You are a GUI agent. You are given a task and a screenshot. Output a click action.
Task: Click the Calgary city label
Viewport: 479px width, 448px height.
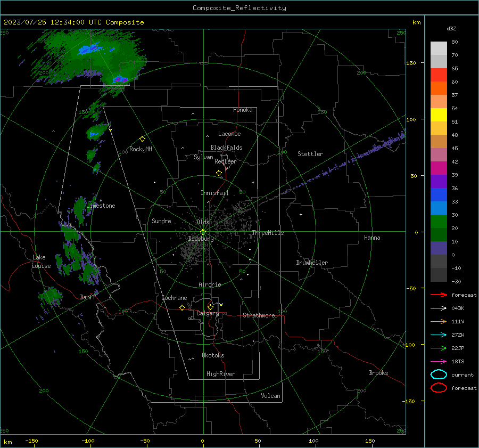tap(208, 313)
